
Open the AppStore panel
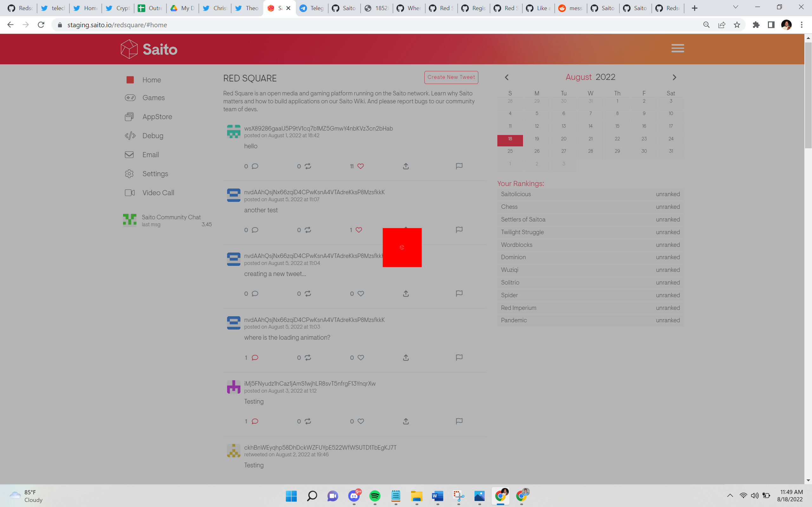[158, 116]
